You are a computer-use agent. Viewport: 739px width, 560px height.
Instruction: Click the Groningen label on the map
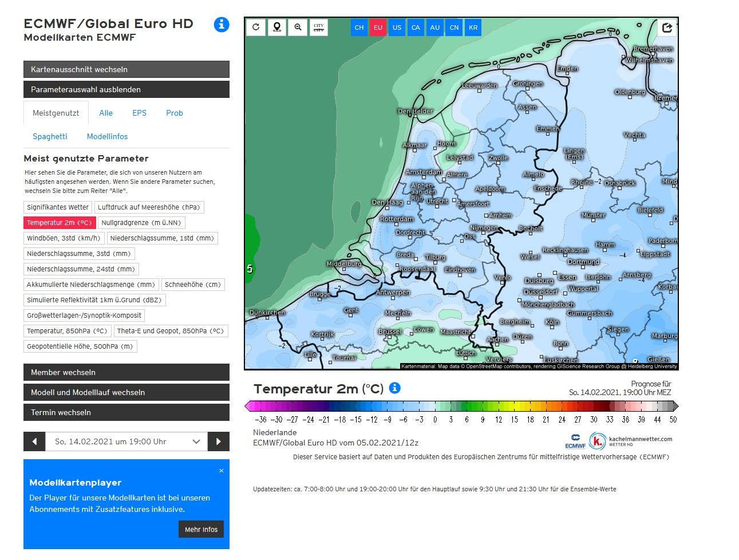point(528,84)
